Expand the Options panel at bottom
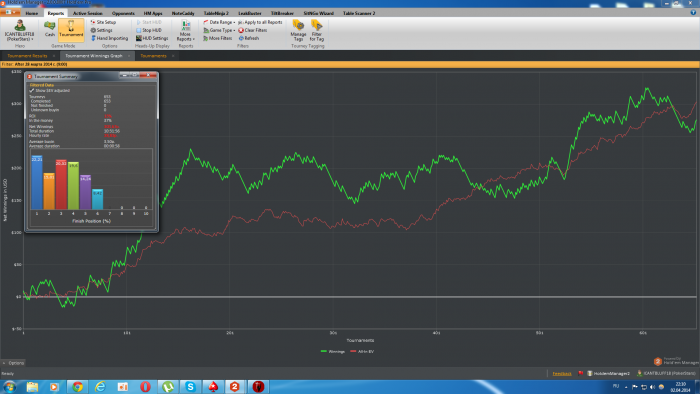The height and width of the screenshot is (394, 700). point(13,363)
